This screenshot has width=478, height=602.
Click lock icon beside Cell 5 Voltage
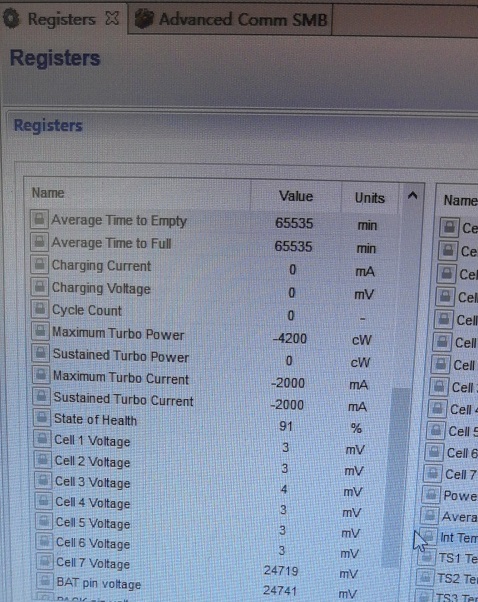click(x=44, y=521)
